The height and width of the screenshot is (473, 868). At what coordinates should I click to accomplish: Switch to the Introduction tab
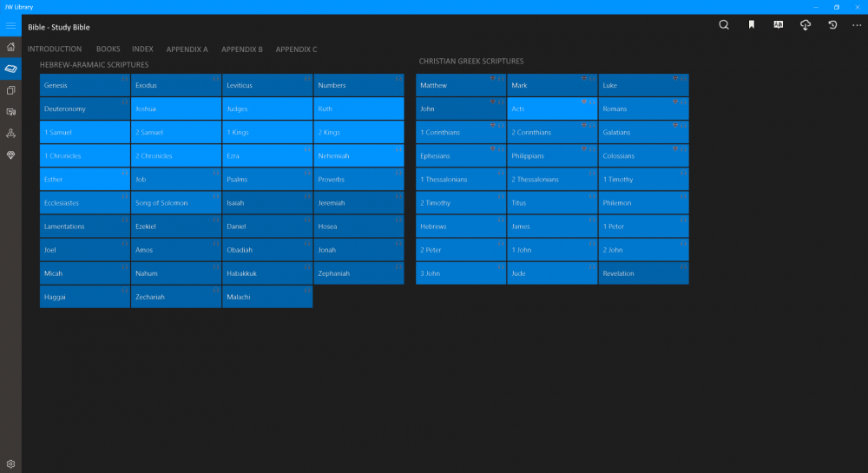click(55, 49)
